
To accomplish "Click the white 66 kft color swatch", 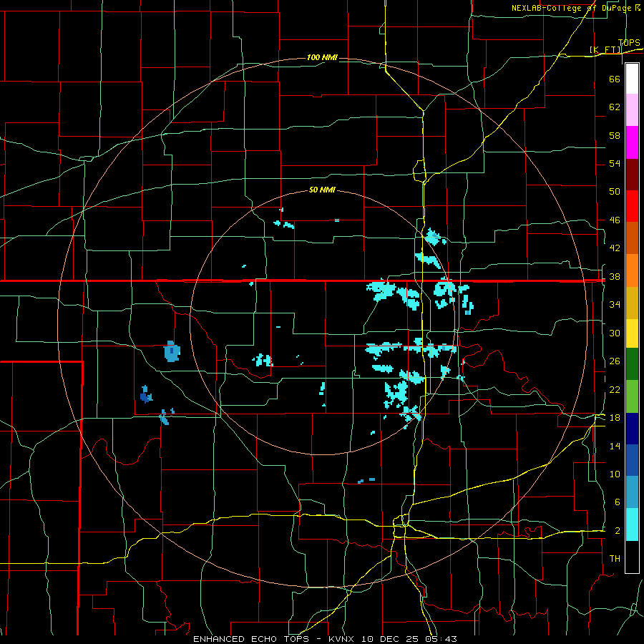I will 632,79.
